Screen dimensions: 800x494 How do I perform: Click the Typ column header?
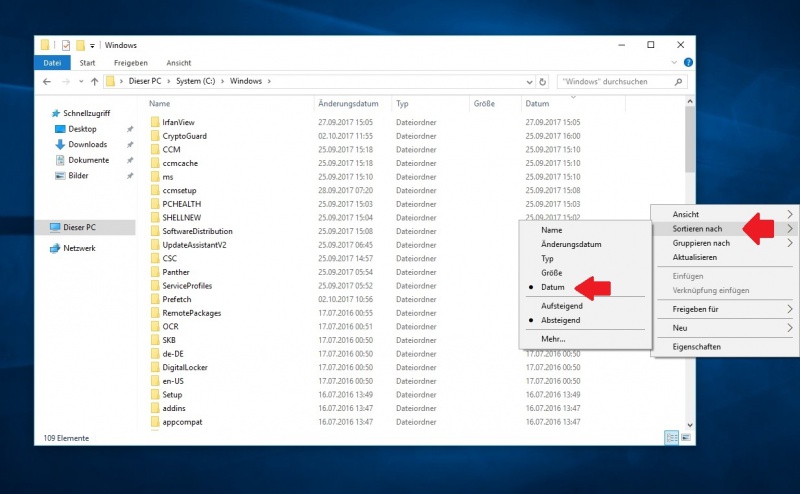(403, 104)
